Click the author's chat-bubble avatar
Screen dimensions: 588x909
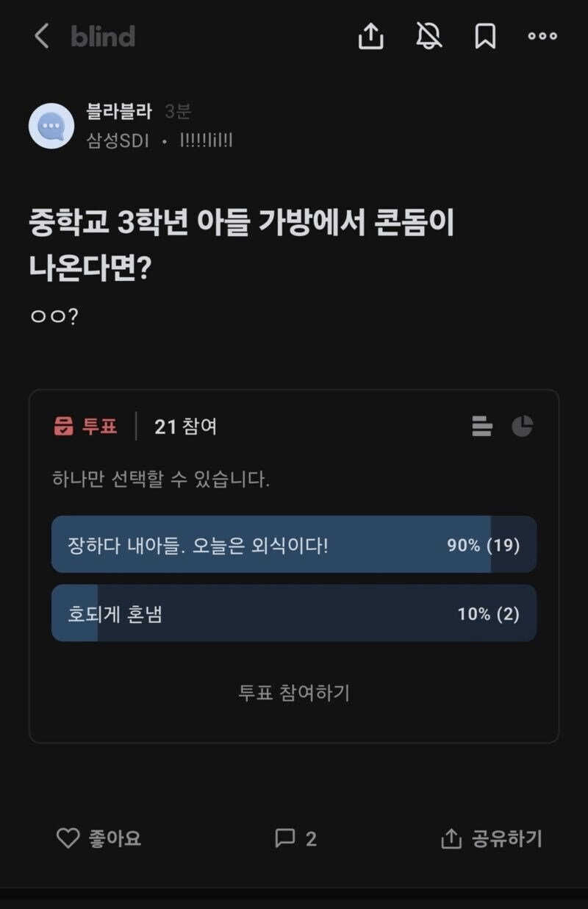point(51,126)
